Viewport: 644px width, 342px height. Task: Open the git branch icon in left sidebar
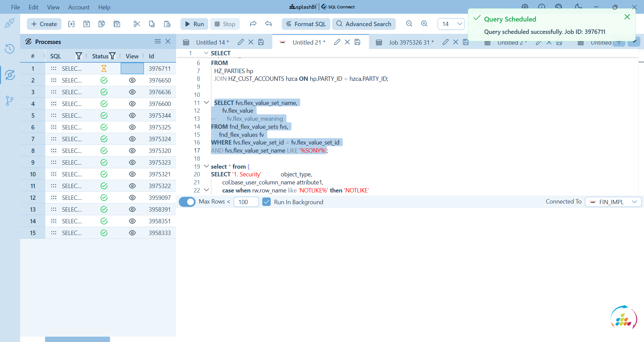point(10,101)
